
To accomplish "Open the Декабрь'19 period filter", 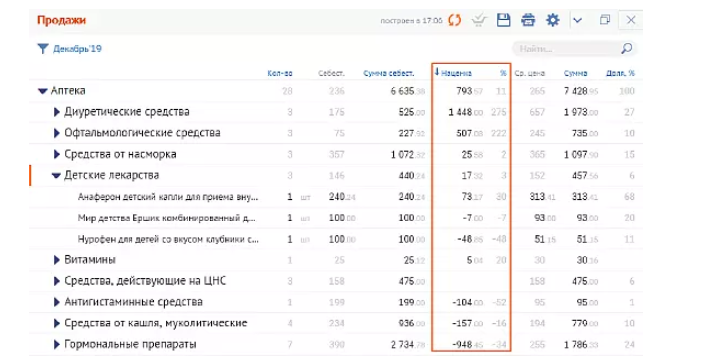I will (77, 48).
